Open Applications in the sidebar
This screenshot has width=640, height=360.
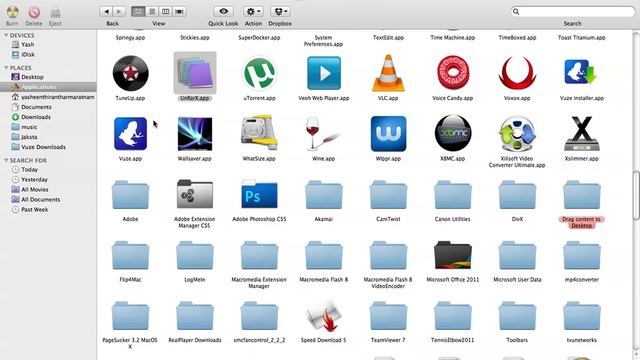pyautogui.click(x=48, y=87)
